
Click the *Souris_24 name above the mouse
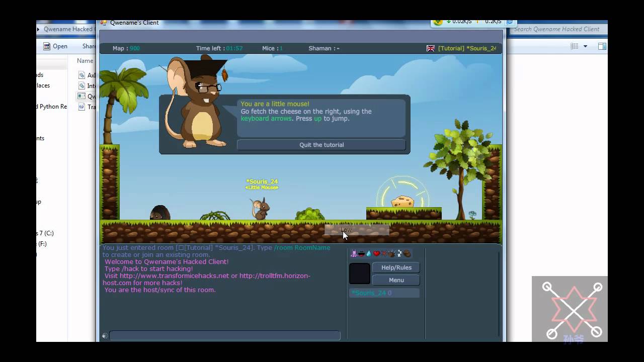pos(262,182)
